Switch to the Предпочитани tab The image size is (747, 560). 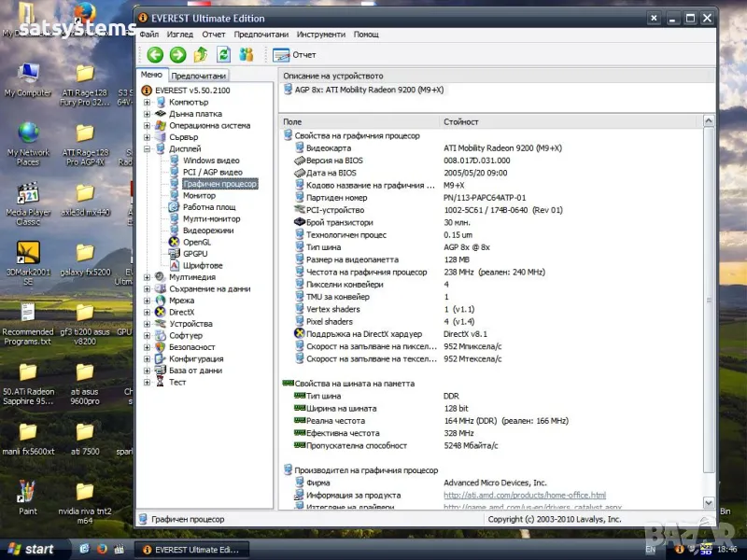coord(198,76)
